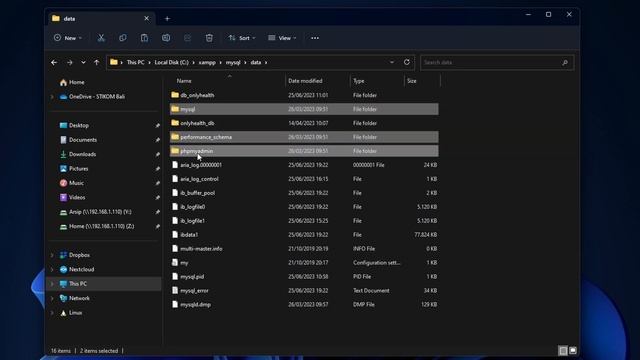The width and height of the screenshot is (640, 360).
Task: Expand the Network tree node
Action: (x=52, y=298)
